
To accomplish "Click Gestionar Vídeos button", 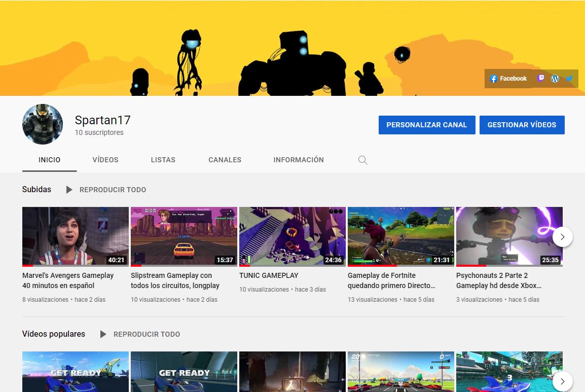I will click(522, 125).
